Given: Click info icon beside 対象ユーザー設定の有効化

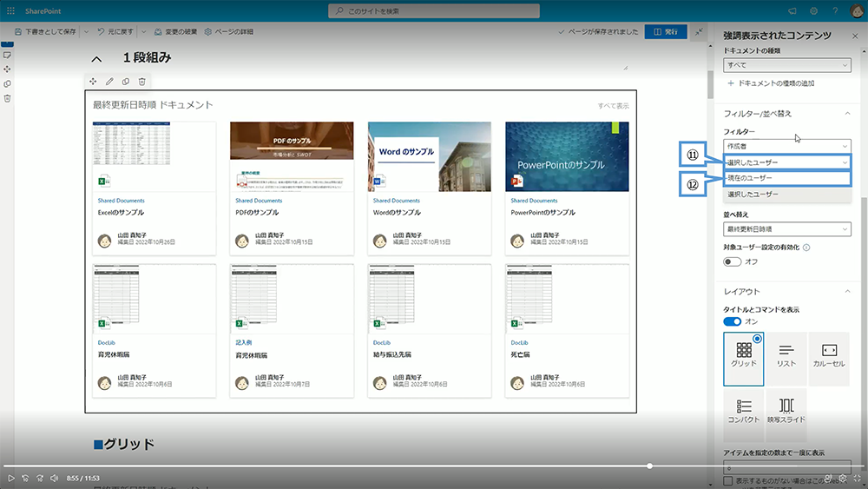Looking at the screenshot, I should 806,248.
